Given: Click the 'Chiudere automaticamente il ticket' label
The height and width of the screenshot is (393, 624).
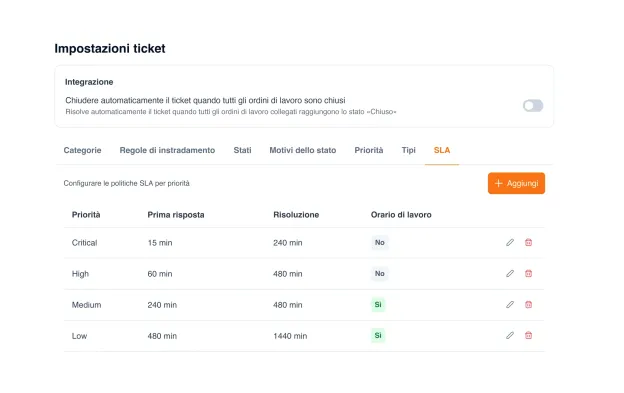Looking at the screenshot, I should coord(205,100).
